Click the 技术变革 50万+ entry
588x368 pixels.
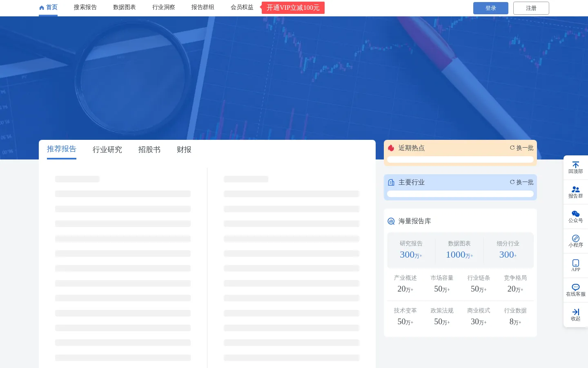[x=405, y=316]
